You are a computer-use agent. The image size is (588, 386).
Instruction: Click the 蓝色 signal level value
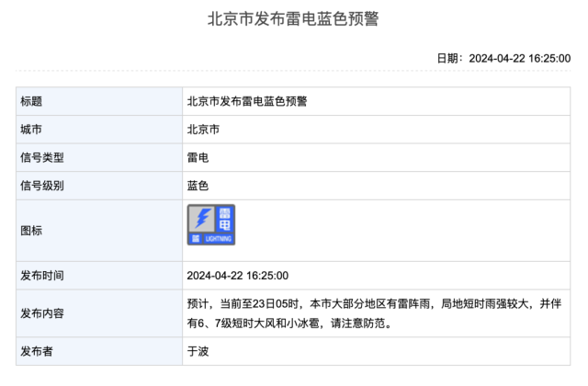click(x=198, y=186)
